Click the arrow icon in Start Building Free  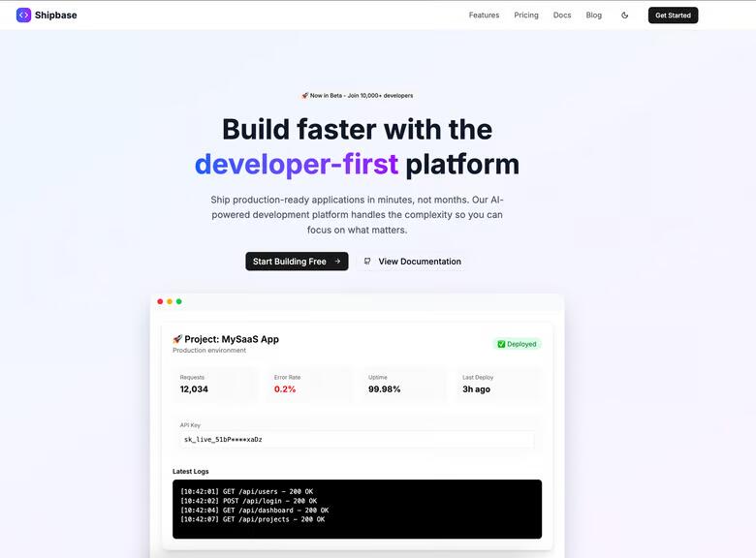[x=337, y=262]
